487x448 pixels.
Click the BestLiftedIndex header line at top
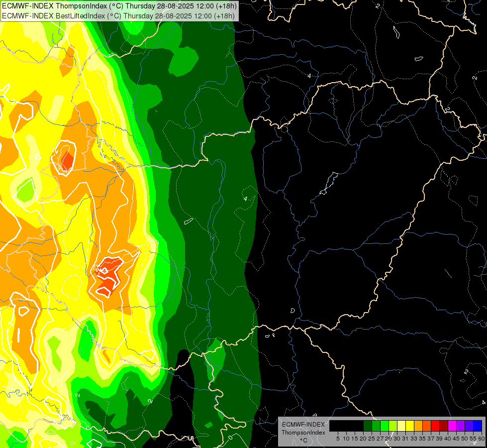pos(118,15)
